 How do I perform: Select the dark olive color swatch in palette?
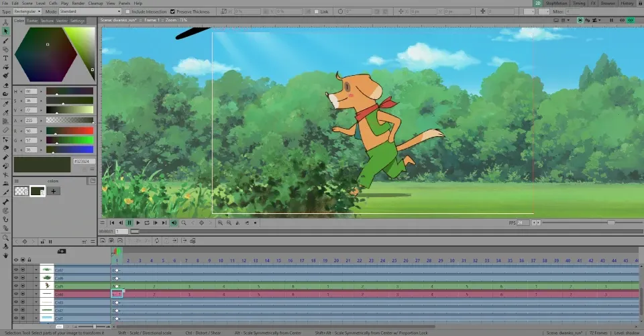point(38,191)
